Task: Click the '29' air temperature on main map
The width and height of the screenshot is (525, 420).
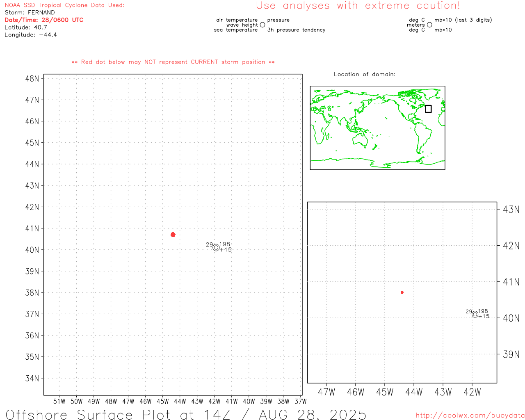Action: [209, 244]
